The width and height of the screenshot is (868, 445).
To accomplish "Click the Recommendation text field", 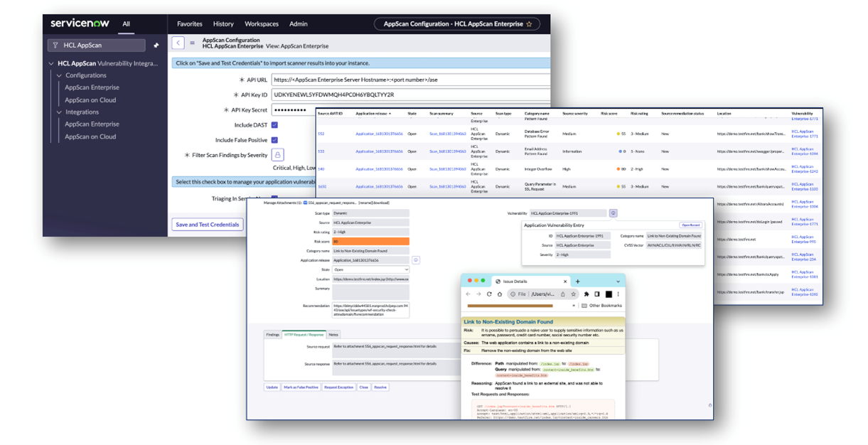I will click(371, 310).
